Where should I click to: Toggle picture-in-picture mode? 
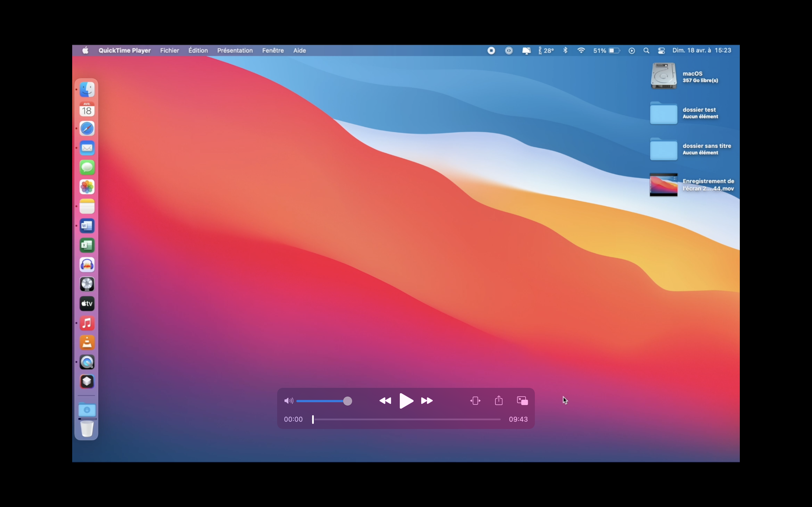click(522, 400)
